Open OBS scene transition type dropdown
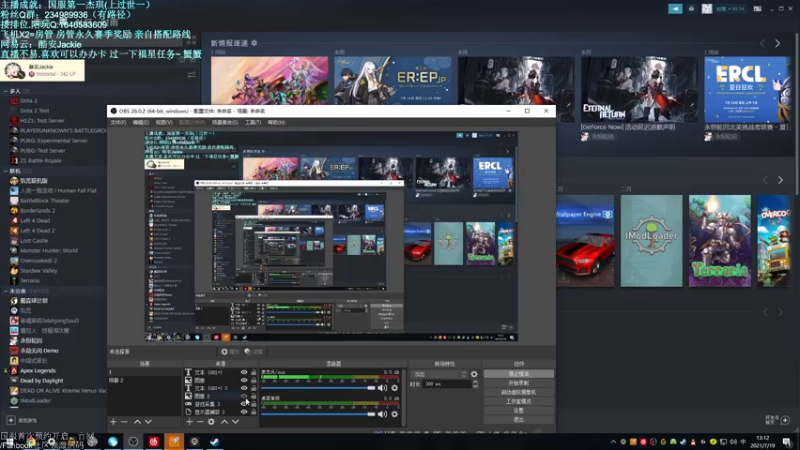 pos(440,374)
